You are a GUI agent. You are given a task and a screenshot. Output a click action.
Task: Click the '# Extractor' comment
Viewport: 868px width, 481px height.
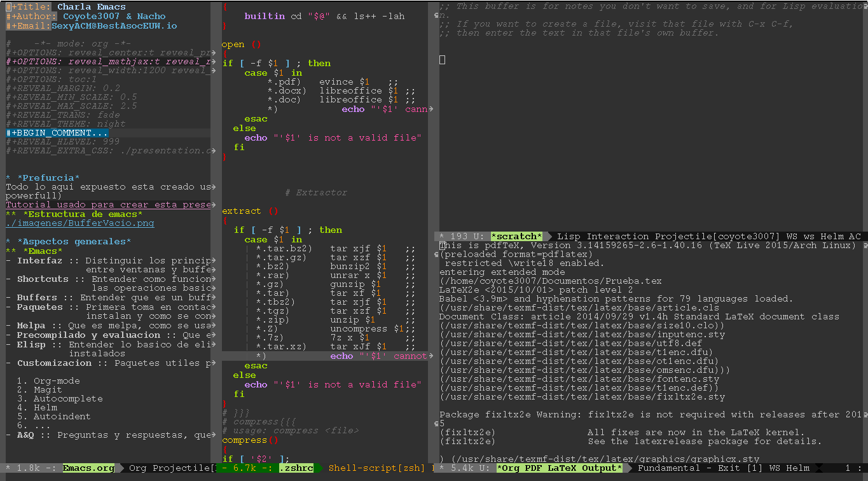316,192
